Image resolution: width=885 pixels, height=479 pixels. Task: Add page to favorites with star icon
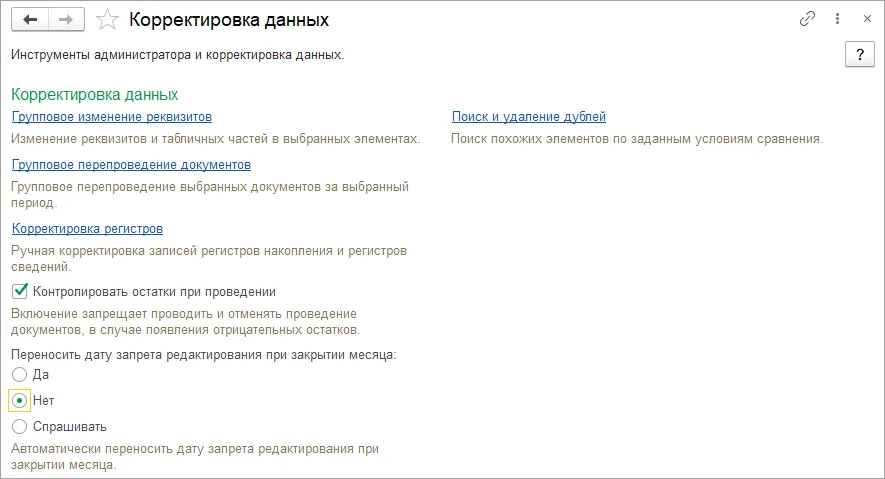107,20
